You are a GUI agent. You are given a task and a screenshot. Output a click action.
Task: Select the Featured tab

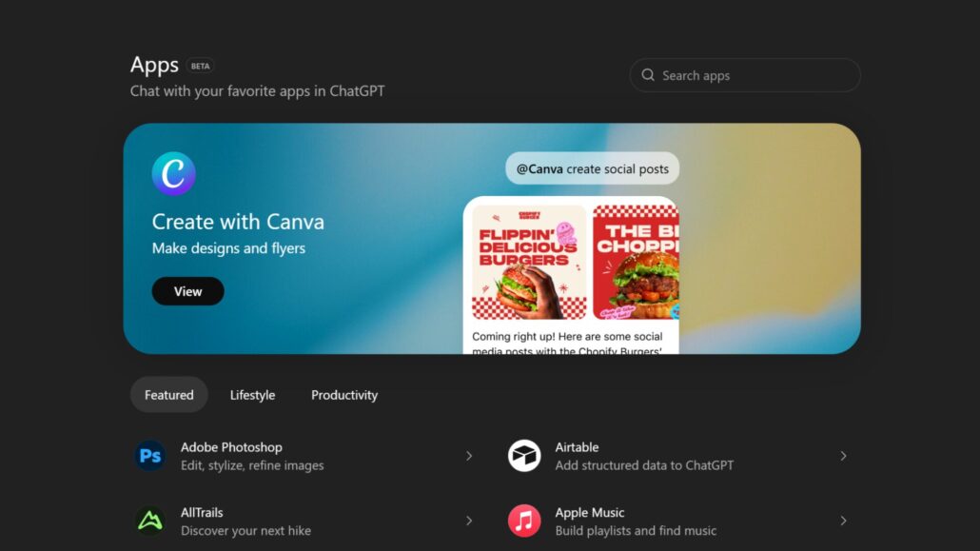point(168,394)
